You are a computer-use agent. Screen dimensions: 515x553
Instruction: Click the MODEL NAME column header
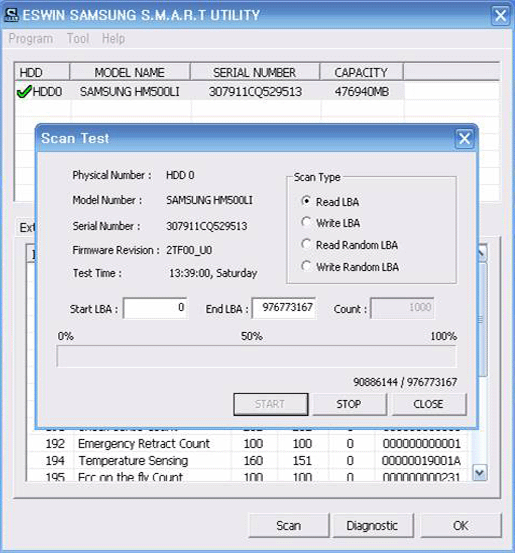click(130, 72)
